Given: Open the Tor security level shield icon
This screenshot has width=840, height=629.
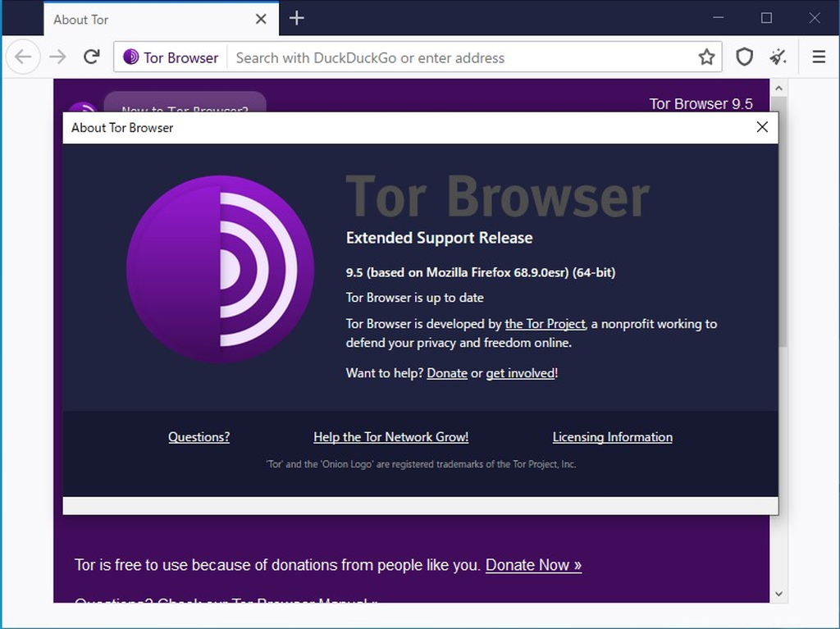Looking at the screenshot, I should click(x=744, y=57).
